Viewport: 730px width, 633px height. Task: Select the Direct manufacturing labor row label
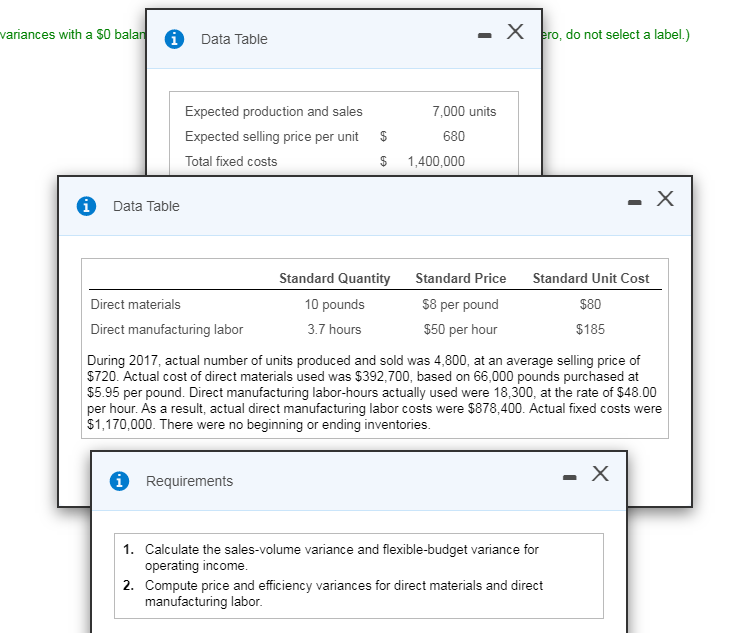[166, 329]
